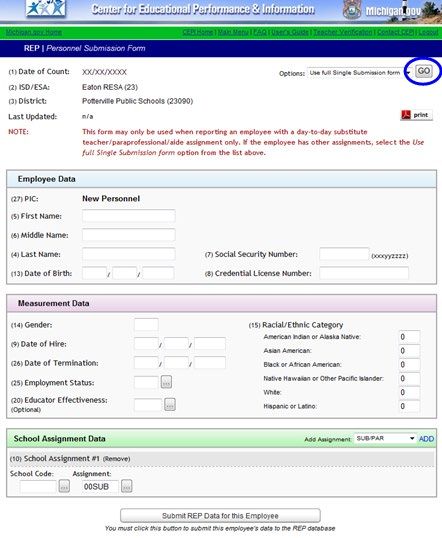Click the Hispanic or Latino value field
The width and height of the screenshot is (442, 538).
pyautogui.click(x=409, y=406)
